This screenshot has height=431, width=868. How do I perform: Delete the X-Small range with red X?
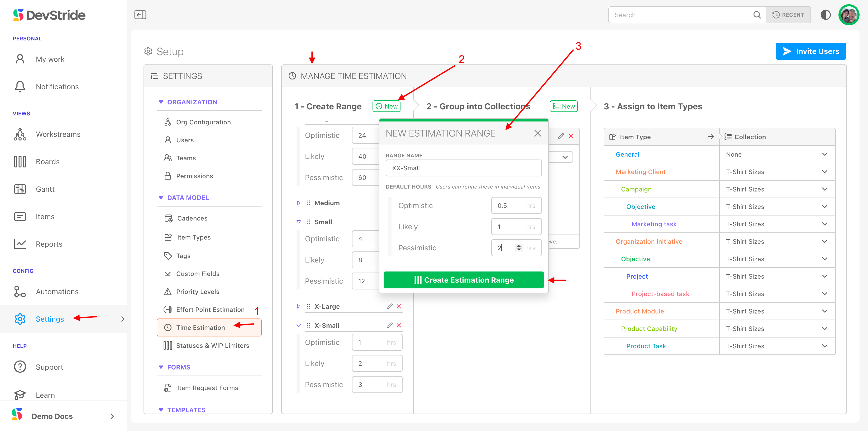(x=399, y=325)
